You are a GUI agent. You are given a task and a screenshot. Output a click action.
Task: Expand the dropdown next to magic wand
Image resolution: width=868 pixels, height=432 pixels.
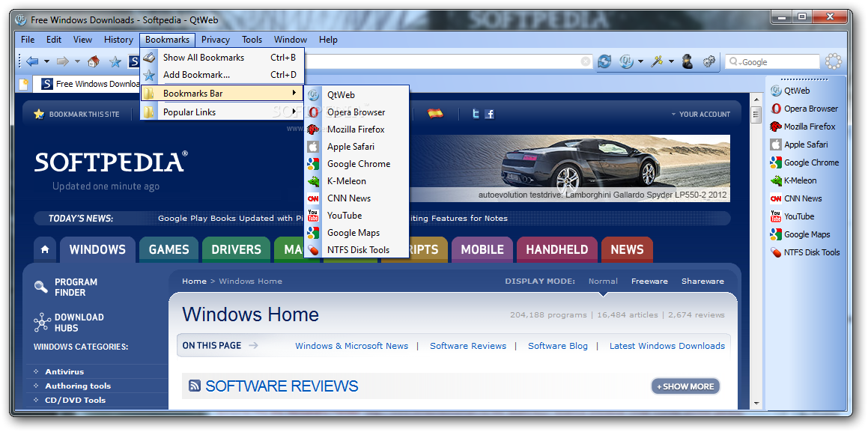click(x=672, y=61)
